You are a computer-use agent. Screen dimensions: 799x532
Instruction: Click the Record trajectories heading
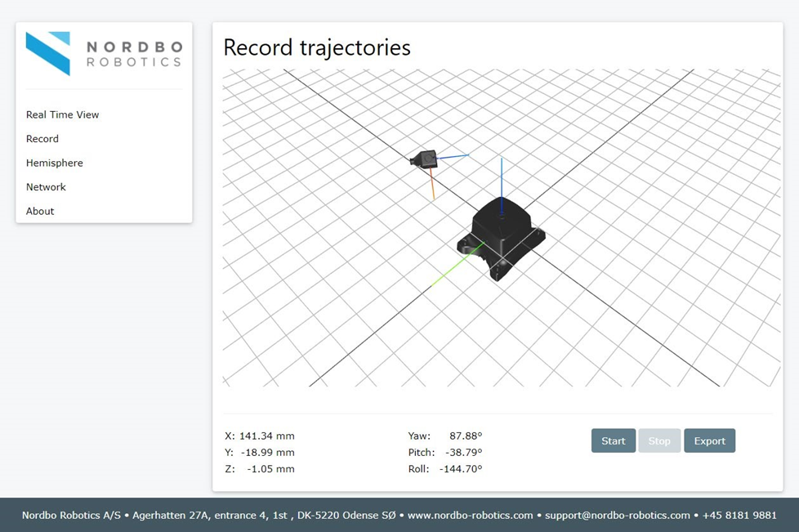tap(317, 48)
